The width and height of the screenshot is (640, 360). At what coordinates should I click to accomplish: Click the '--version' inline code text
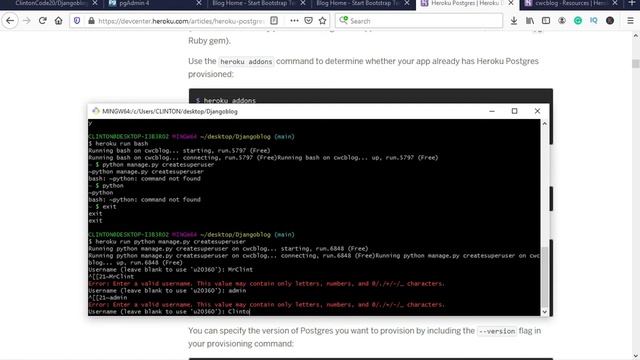tap(497, 331)
